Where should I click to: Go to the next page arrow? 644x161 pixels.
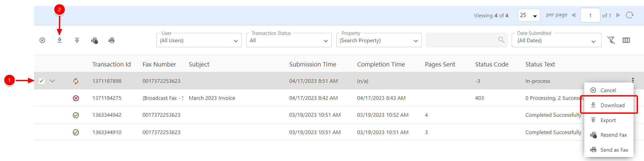pyautogui.click(x=618, y=15)
